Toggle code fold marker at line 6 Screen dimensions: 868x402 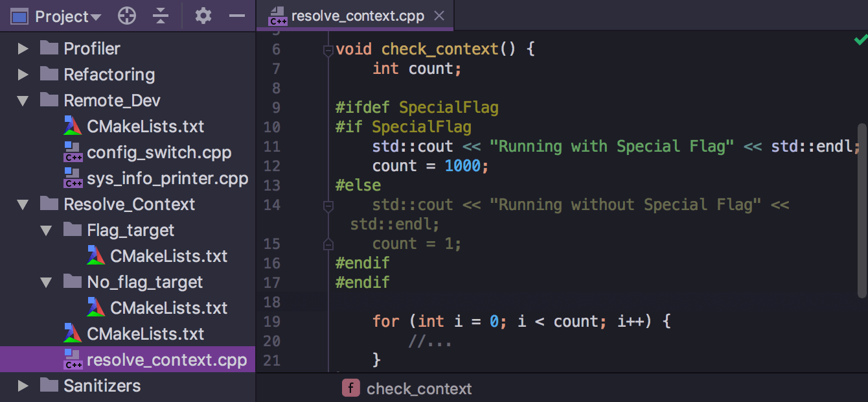(328, 50)
